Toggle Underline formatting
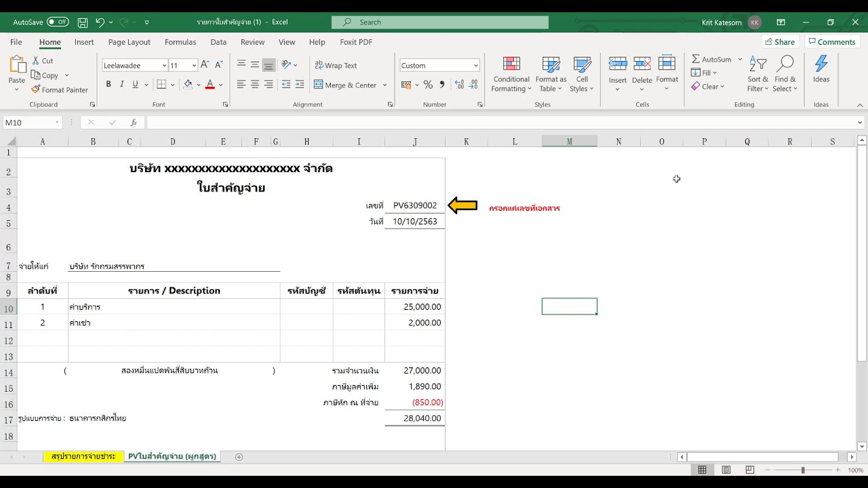 [x=135, y=85]
